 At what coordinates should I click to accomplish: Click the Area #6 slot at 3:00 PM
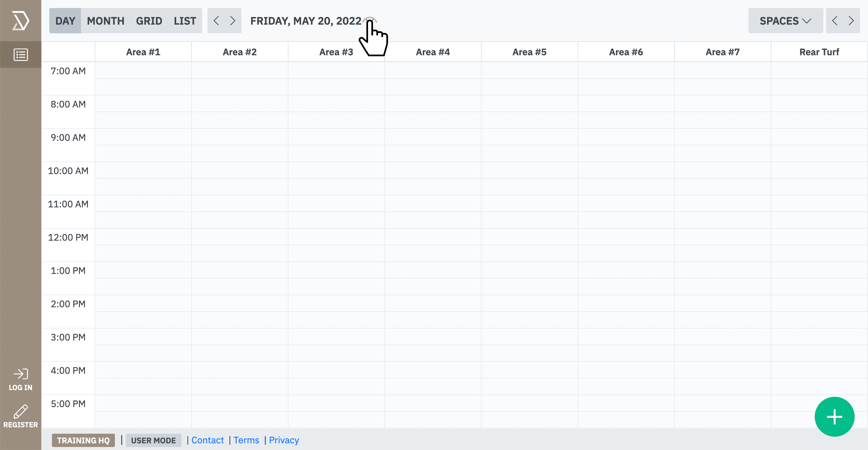(x=626, y=337)
